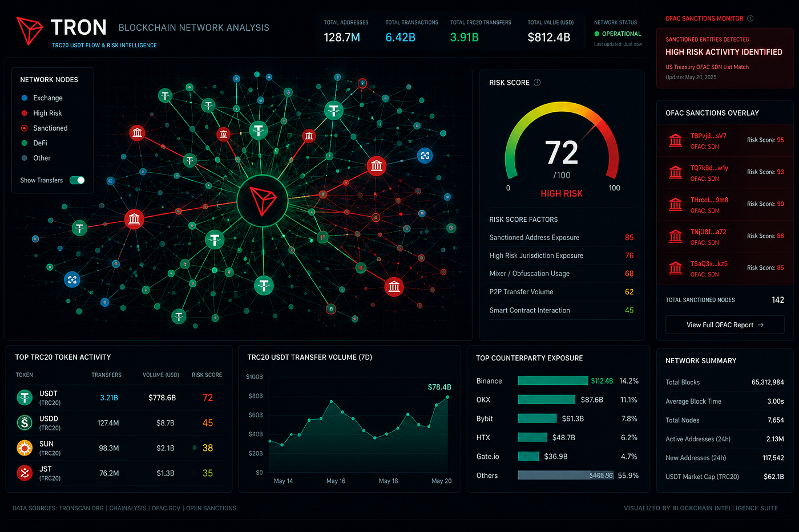Select P2P Transfer Volume factor row
799x532 pixels.
point(562,292)
